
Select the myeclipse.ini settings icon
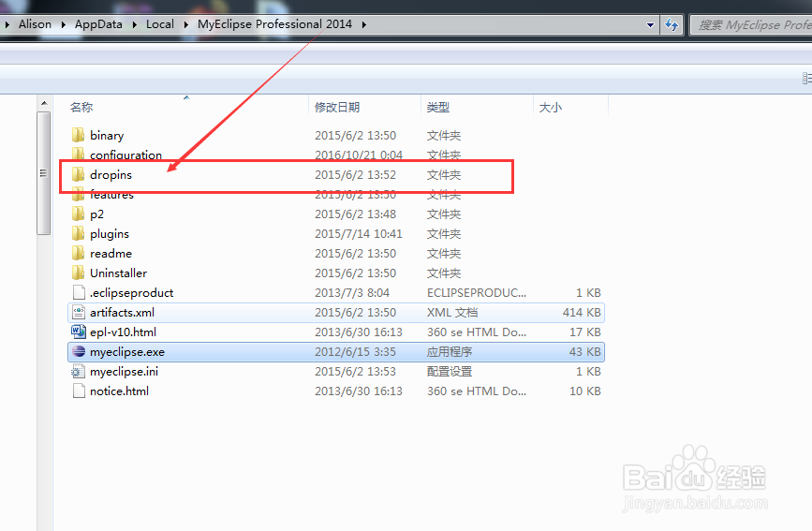(78, 372)
